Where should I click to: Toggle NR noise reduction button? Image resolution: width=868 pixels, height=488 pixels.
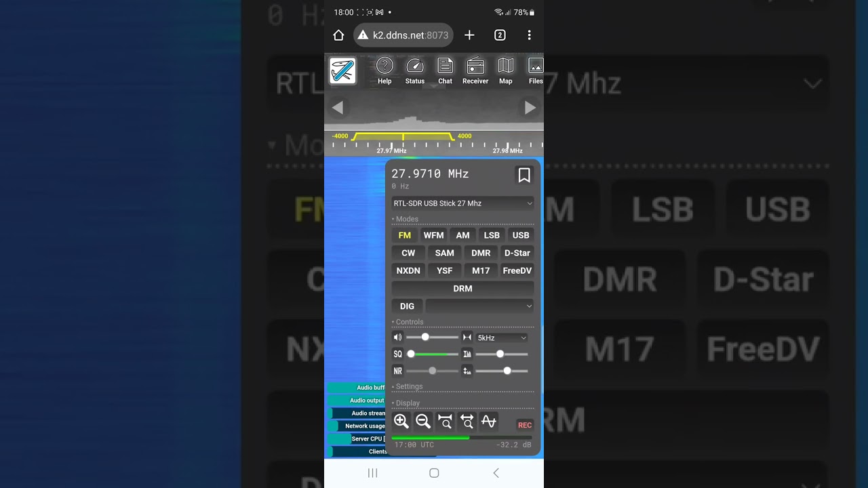398,371
